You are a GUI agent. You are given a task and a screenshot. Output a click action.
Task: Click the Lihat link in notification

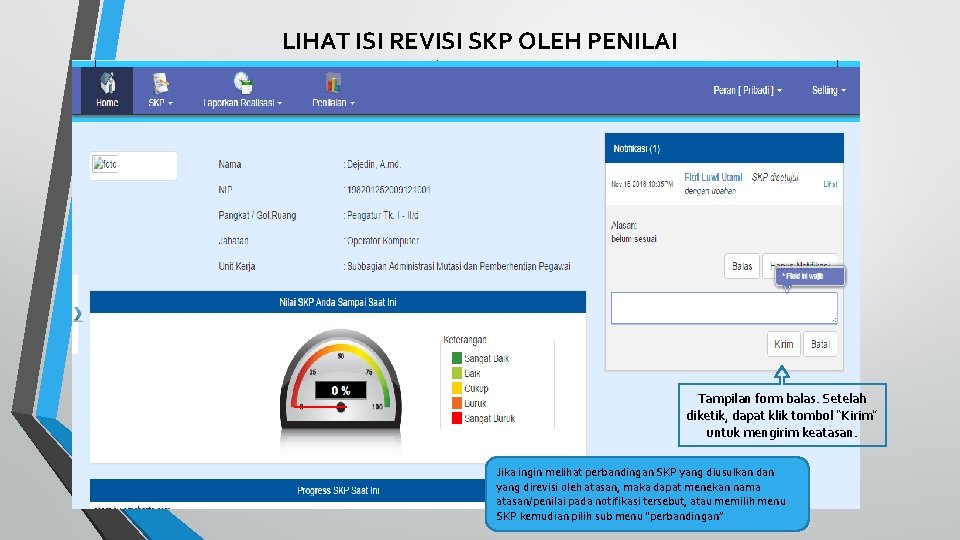pyautogui.click(x=830, y=184)
